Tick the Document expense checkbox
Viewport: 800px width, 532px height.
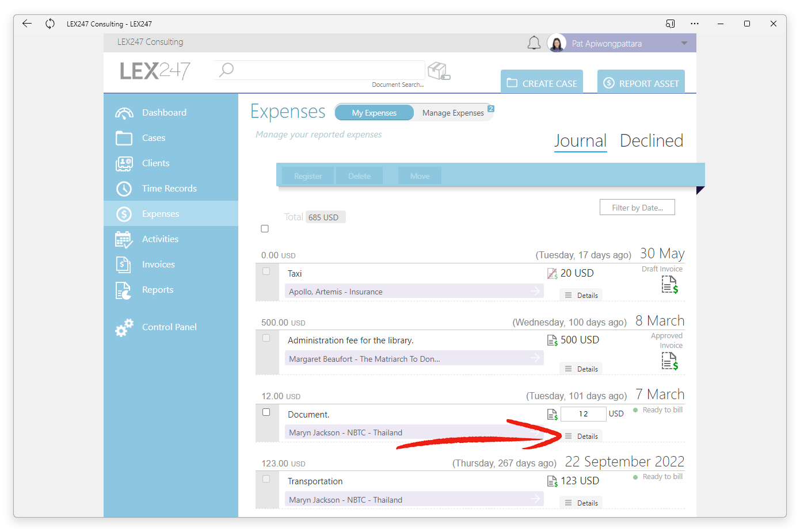click(x=266, y=412)
